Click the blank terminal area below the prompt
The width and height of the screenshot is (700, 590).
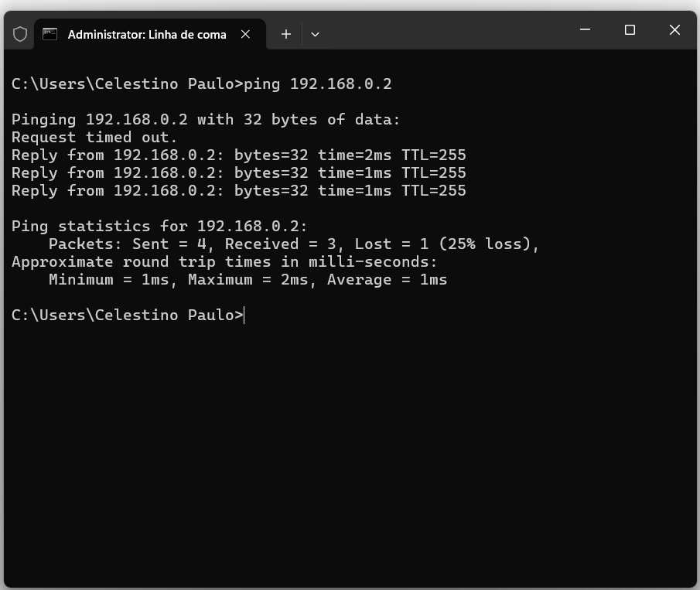click(348, 448)
